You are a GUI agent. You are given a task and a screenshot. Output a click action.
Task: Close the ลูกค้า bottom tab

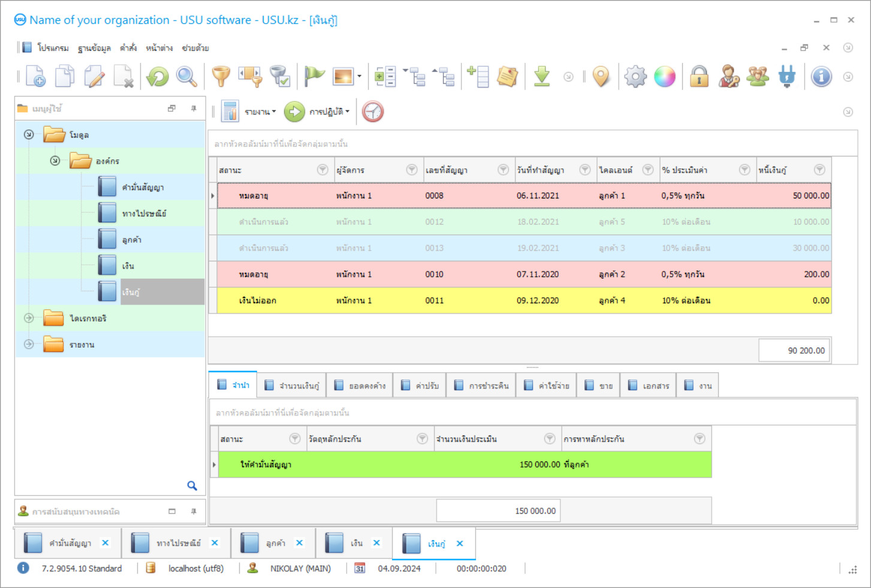click(299, 543)
